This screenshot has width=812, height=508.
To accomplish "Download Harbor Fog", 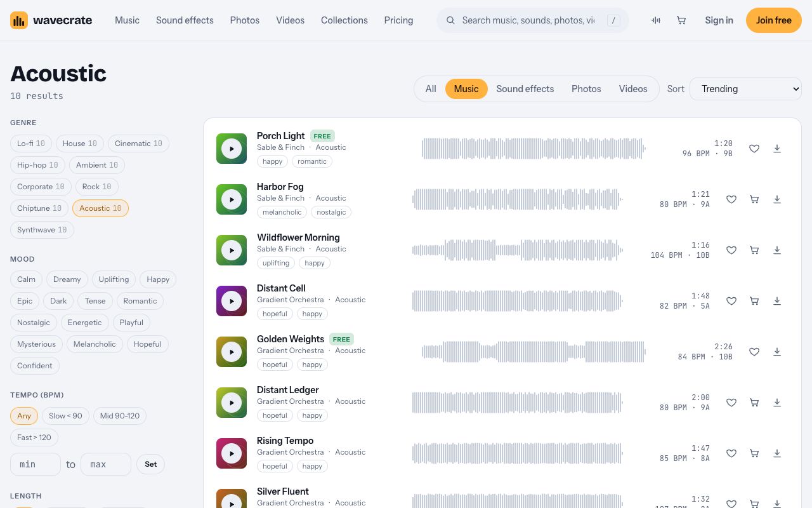I will point(777,199).
